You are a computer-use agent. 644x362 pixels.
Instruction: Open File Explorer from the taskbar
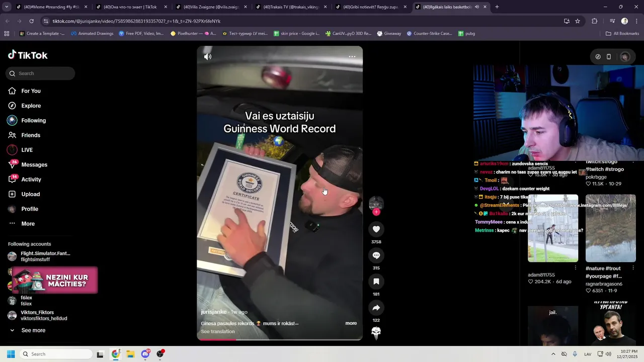click(130, 354)
